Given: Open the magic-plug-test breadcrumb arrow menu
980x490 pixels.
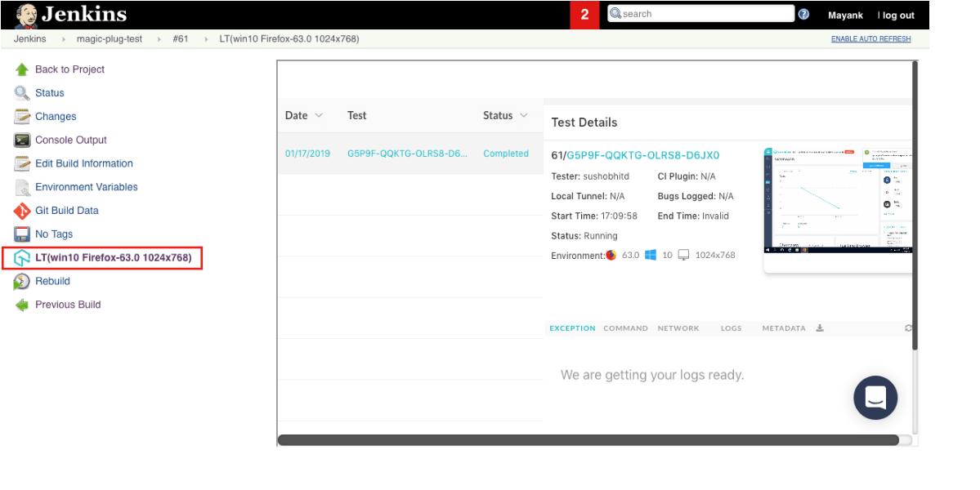Looking at the screenshot, I should pyautogui.click(x=157, y=39).
